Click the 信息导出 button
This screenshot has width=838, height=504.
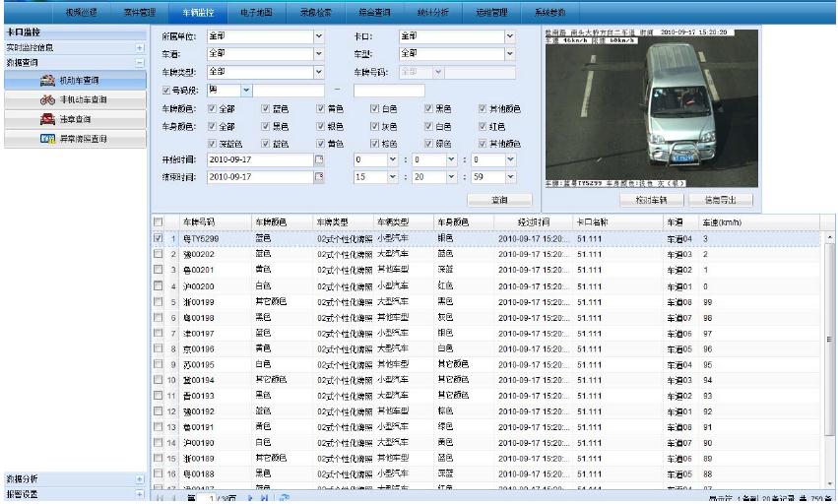(x=721, y=200)
